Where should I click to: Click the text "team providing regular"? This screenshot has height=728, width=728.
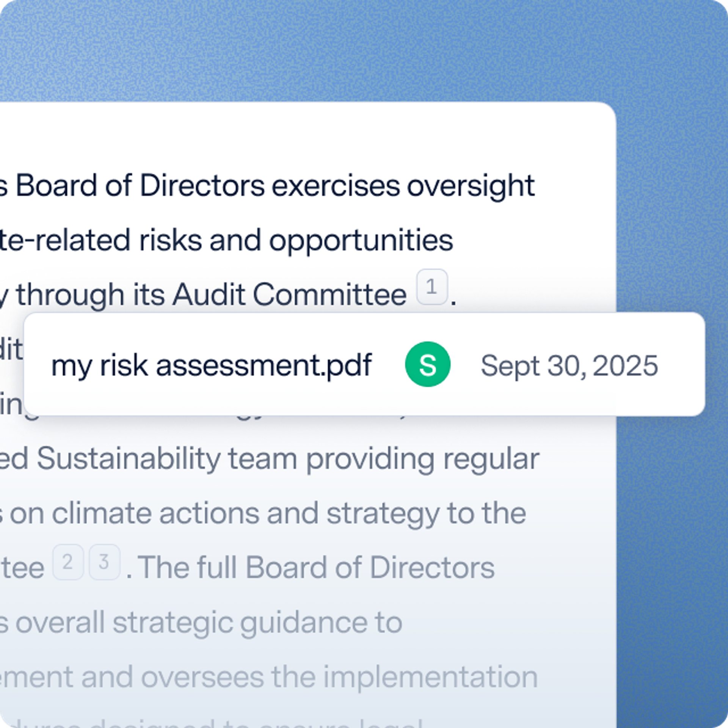[x=383, y=459]
